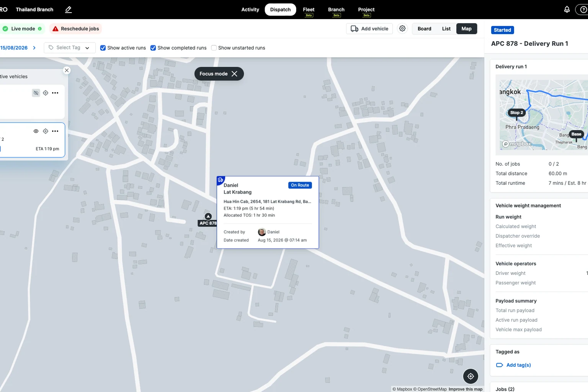Open the OpenStreetMap attribution link
This screenshot has height=392, width=588.
430,389
